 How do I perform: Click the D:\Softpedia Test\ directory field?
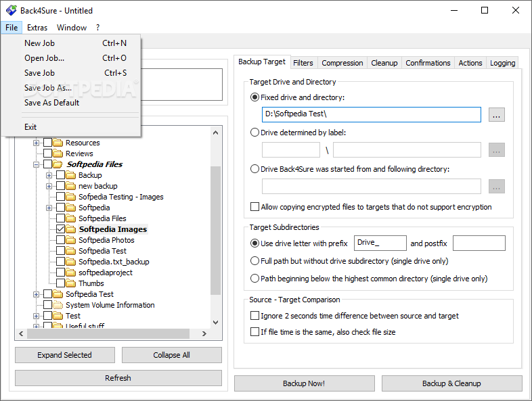(x=371, y=114)
